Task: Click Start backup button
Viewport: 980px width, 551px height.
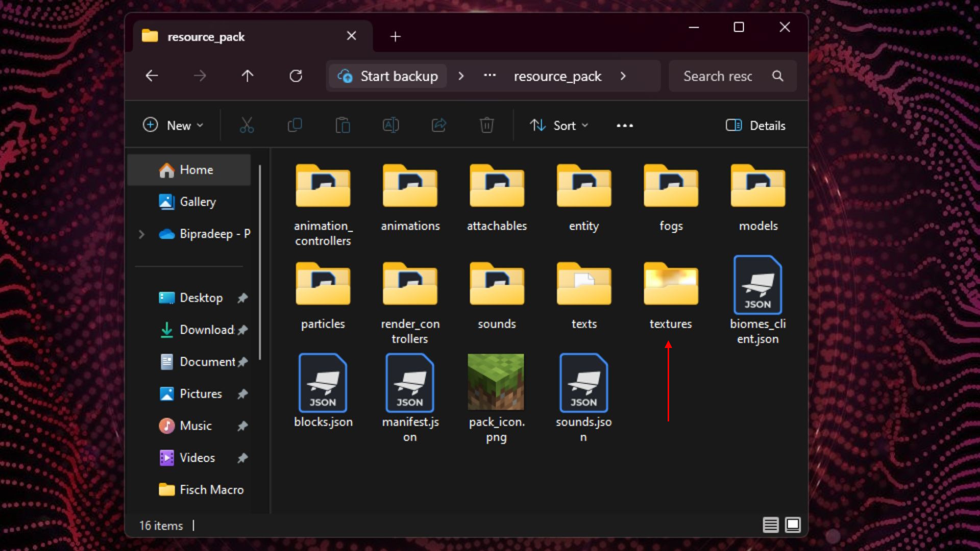Action: point(388,76)
